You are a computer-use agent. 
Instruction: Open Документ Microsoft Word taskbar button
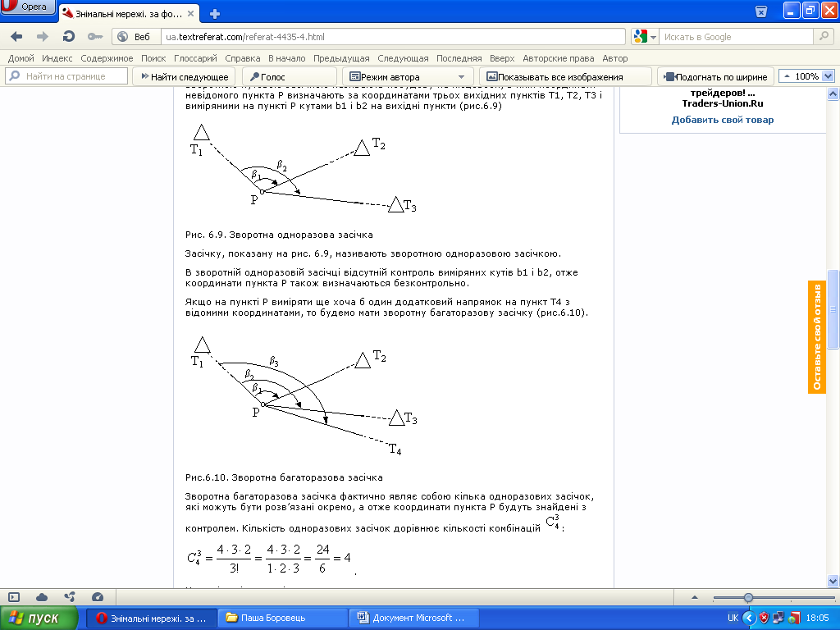(x=413, y=619)
